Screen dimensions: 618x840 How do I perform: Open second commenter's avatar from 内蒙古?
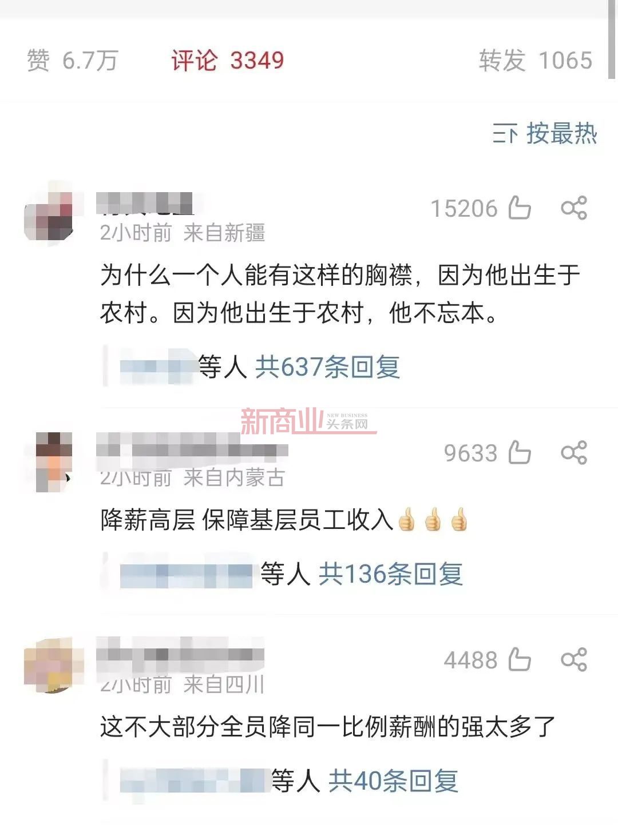tap(53, 462)
